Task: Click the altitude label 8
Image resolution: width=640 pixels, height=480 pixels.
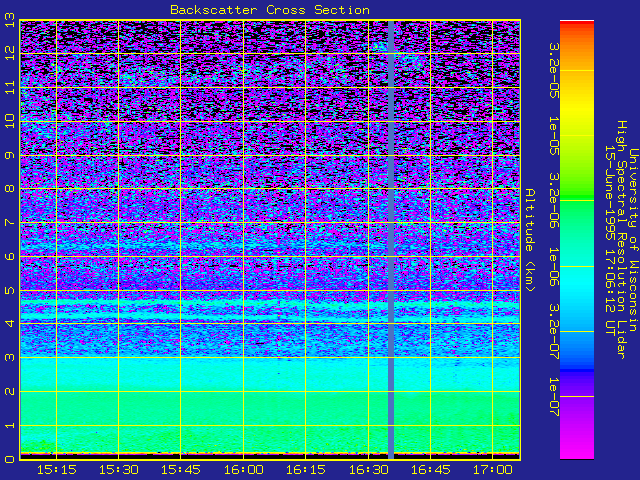Action: [10, 189]
